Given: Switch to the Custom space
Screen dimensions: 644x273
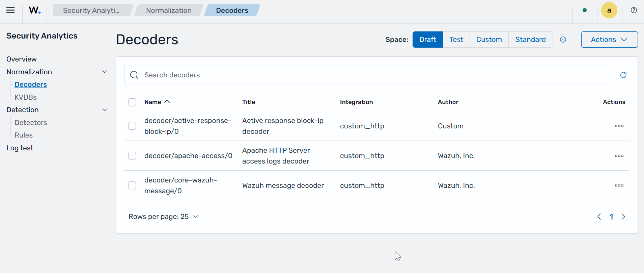Looking at the screenshot, I should [x=489, y=40].
